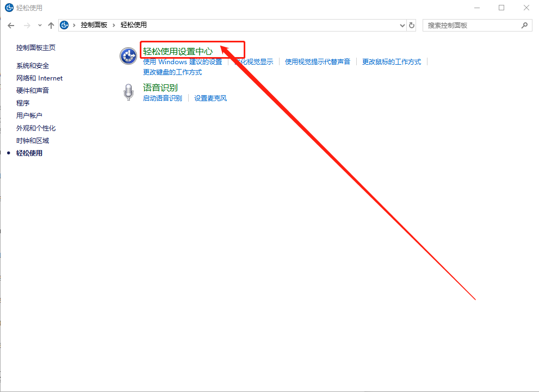Select the 控制面板 breadcrumb in the address bar
Screen dimensions: 539x392
point(94,25)
